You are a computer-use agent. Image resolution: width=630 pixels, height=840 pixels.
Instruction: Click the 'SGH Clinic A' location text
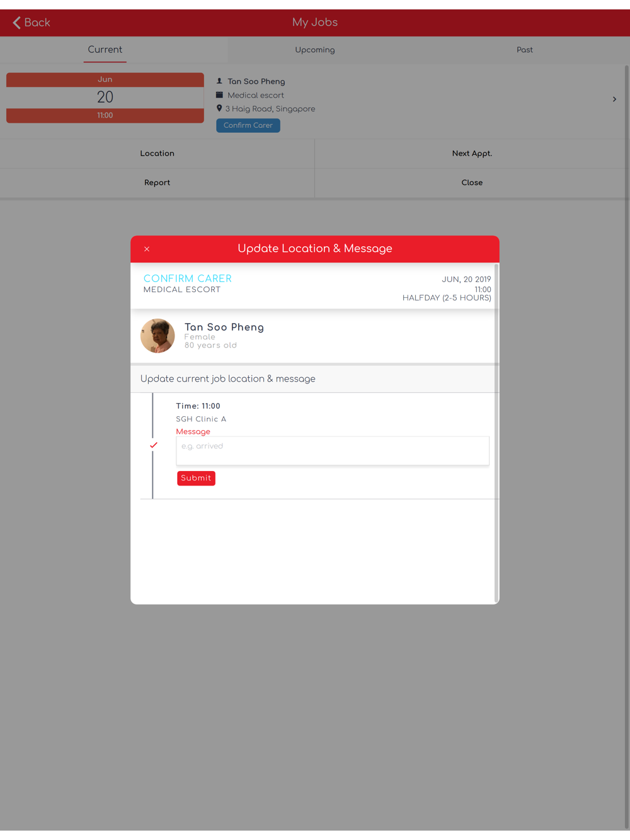[201, 419]
